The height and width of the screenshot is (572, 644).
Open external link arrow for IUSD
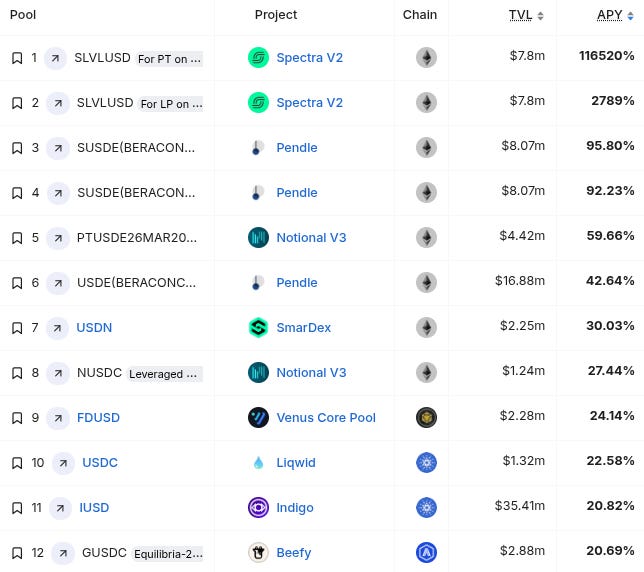point(60,508)
